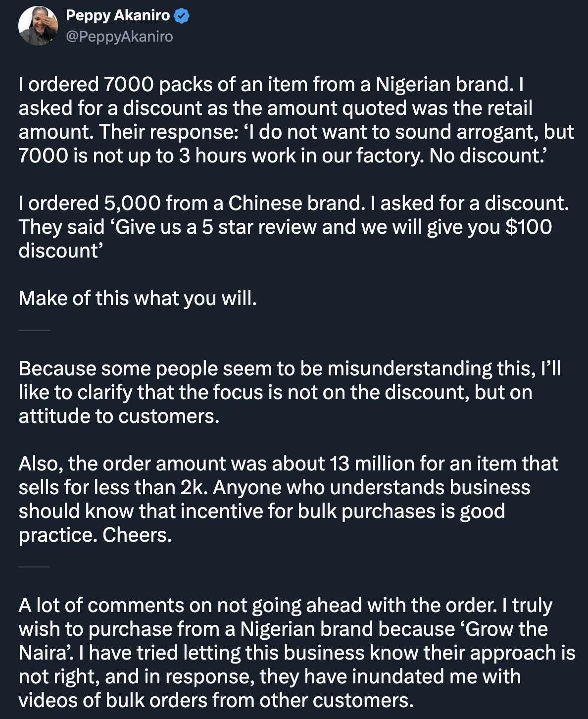
Task: Click the first short divider line
Action: click(34, 330)
